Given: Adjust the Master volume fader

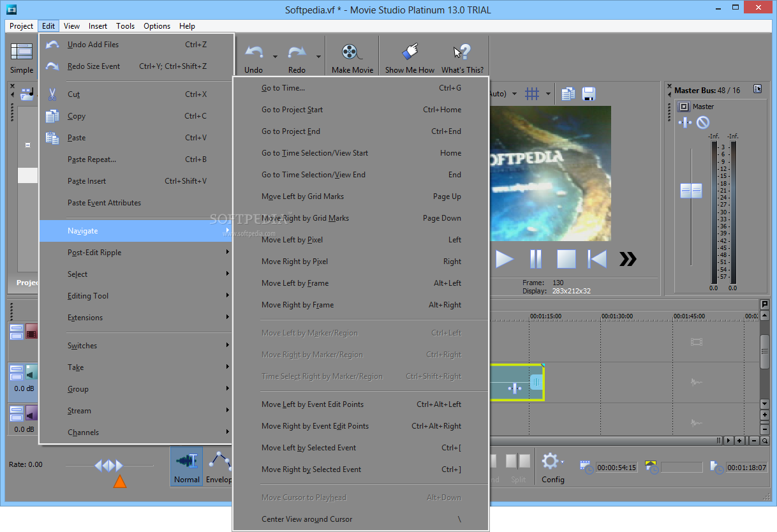Looking at the screenshot, I should point(691,191).
